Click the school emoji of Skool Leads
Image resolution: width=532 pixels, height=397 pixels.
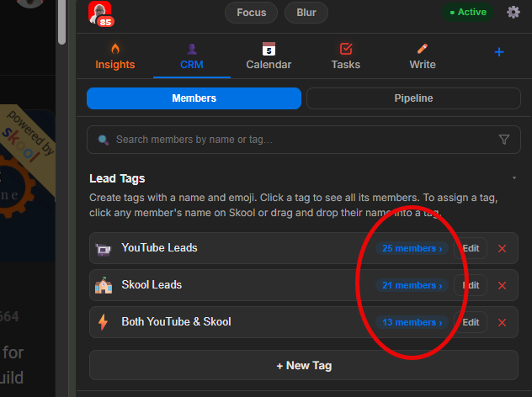[x=104, y=285]
